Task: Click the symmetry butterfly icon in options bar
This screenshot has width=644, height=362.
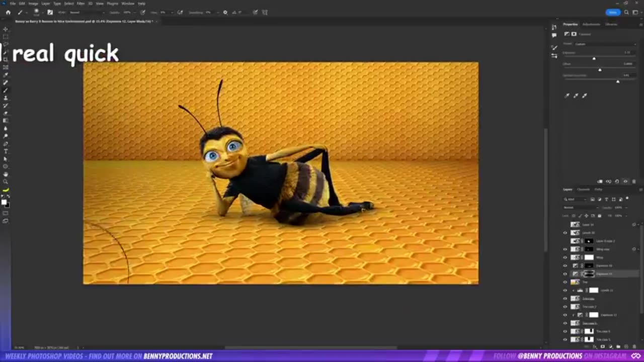Action: pos(264,12)
